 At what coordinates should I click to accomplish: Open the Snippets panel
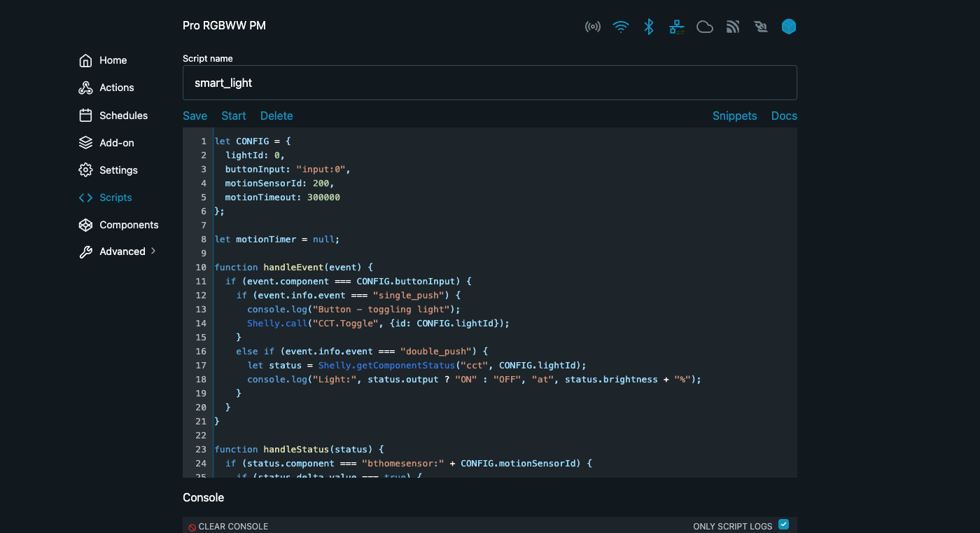coord(734,116)
